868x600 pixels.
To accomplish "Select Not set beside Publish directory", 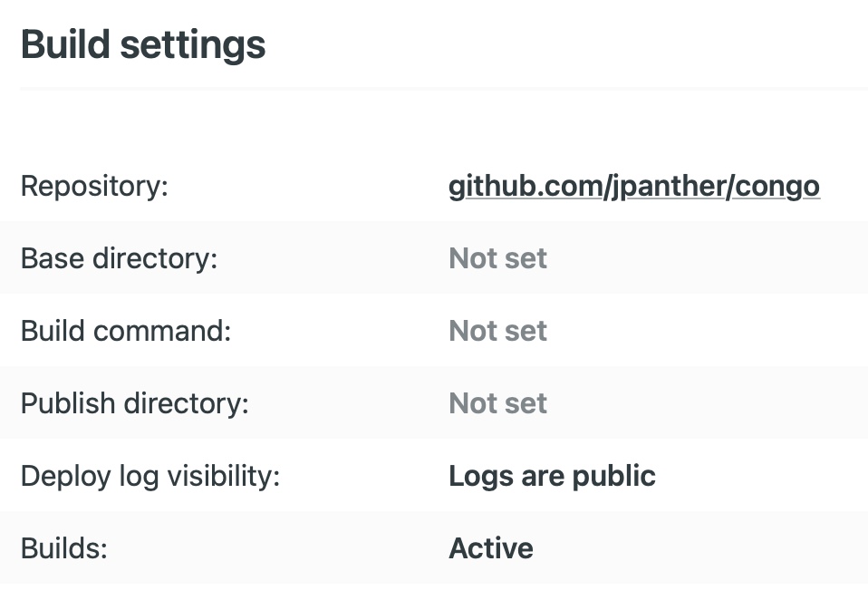I will pyautogui.click(x=497, y=403).
